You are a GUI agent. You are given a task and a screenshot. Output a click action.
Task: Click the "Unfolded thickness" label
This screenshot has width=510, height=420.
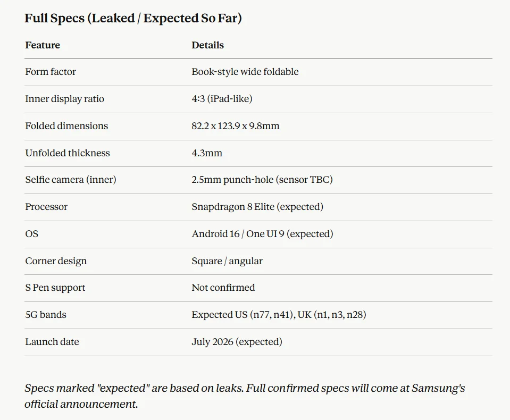[x=68, y=153]
